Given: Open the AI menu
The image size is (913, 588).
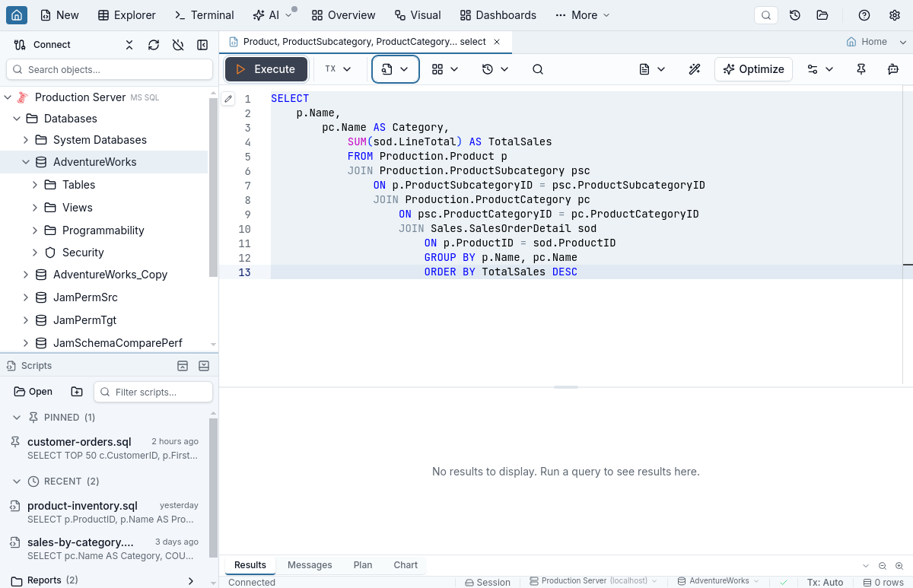Looking at the screenshot, I should [272, 15].
